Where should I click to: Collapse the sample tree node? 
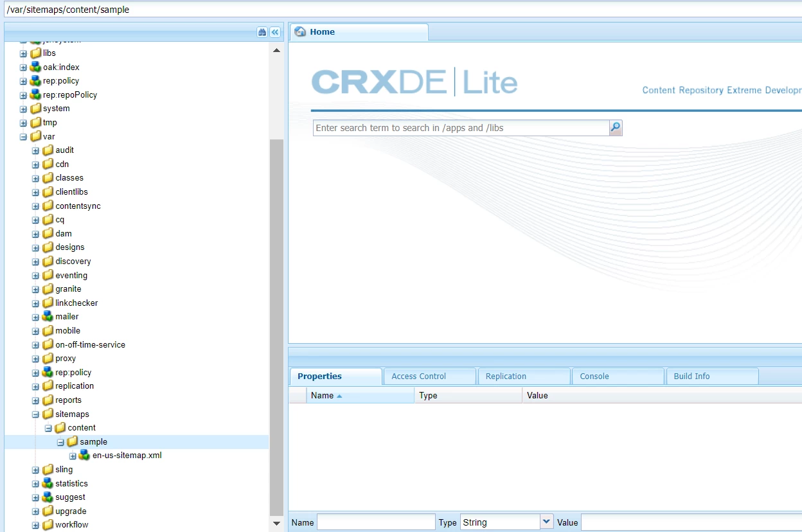tap(60, 442)
